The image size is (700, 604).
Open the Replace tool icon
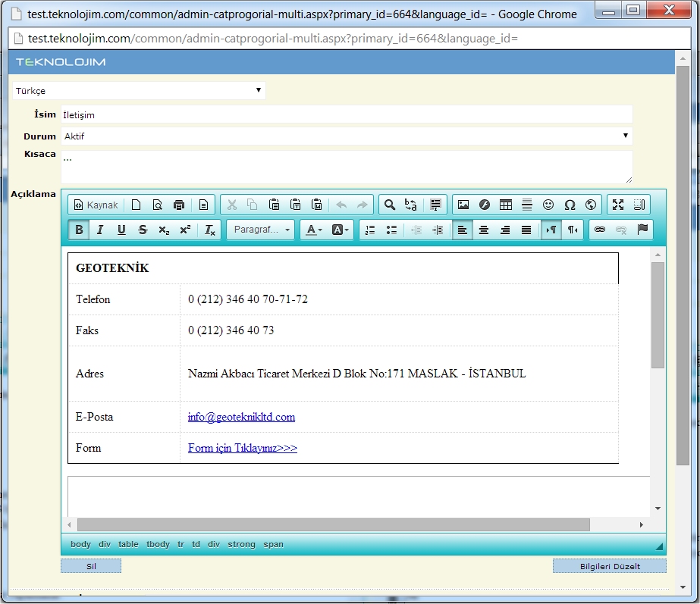(411, 205)
